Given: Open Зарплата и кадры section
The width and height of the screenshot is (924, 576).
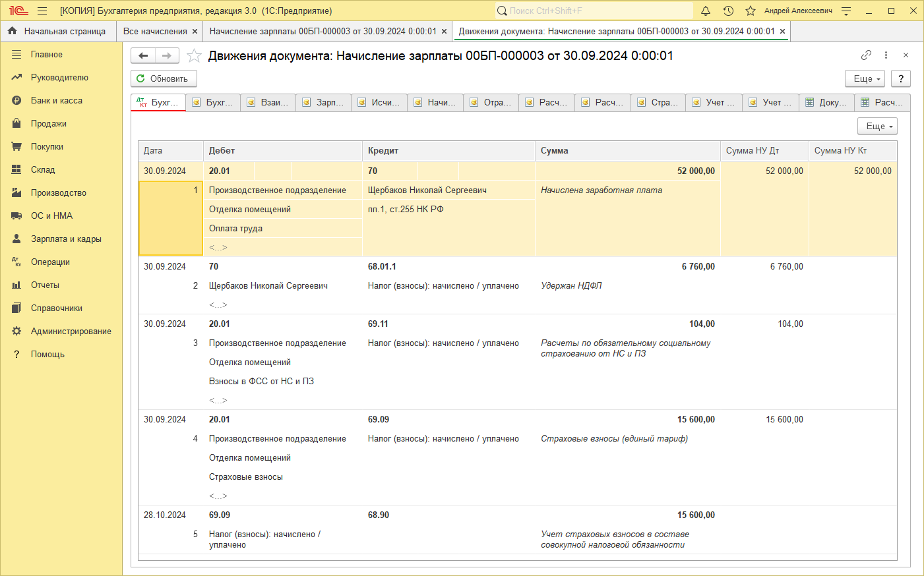Looking at the screenshot, I should tap(61, 239).
